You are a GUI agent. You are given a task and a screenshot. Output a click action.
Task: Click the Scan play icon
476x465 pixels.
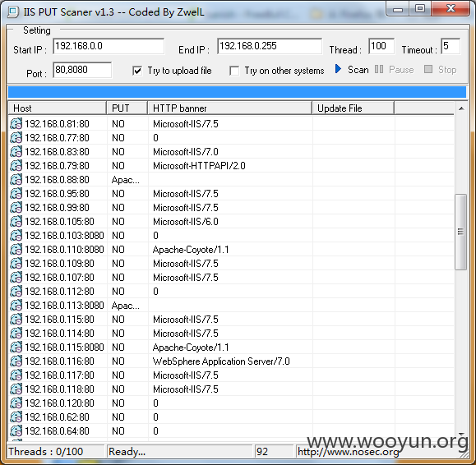tap(338, 69)
